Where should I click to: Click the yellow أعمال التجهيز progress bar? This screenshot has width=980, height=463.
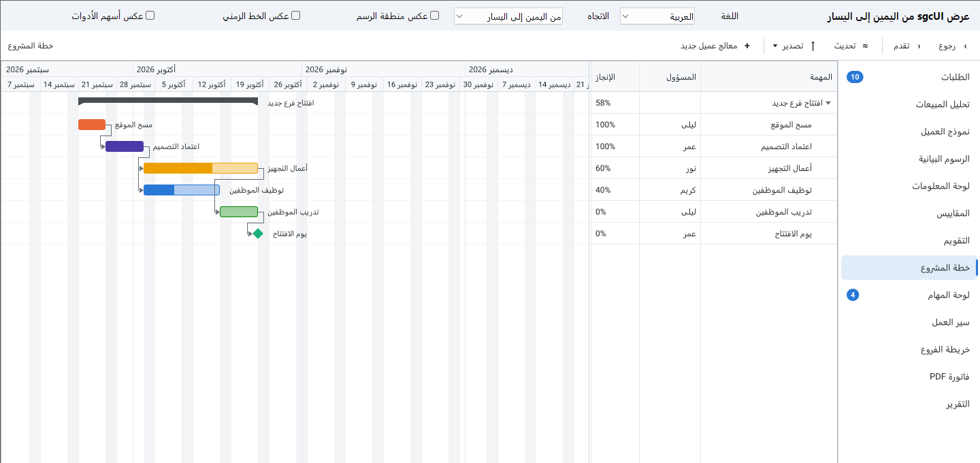coord(201,168)
